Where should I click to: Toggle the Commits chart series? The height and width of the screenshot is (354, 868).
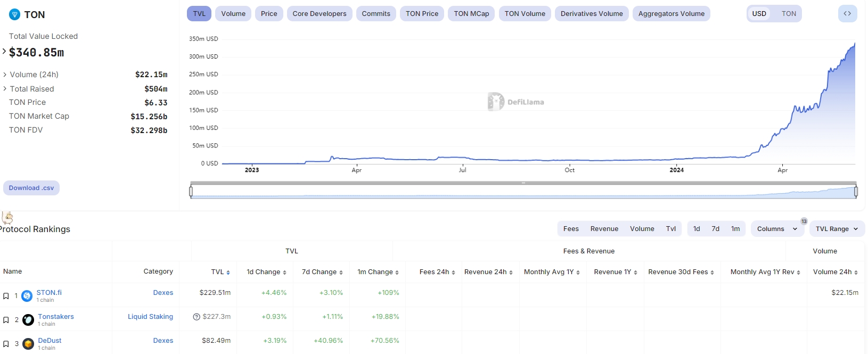click(376, 14)
